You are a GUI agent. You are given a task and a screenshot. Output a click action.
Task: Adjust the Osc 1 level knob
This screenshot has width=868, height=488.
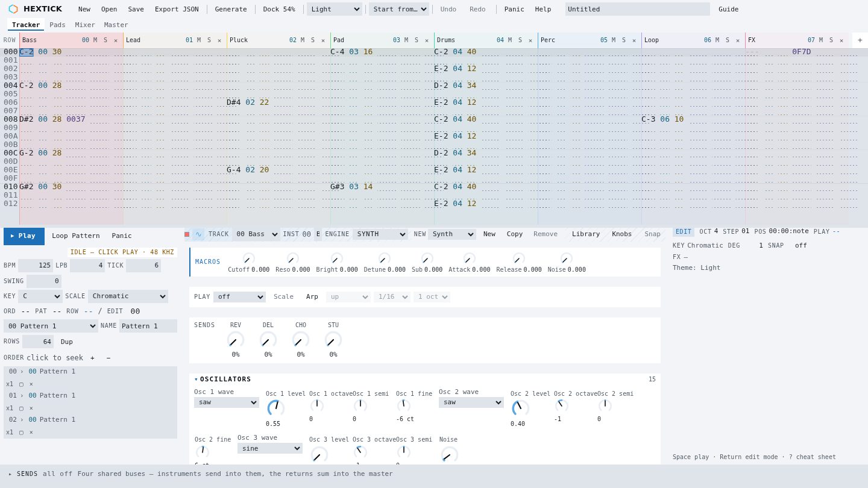pos(275,408)
